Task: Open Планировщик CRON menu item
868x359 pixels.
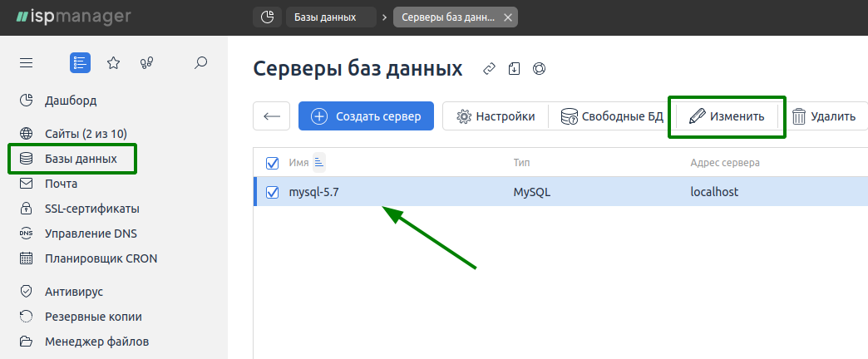Action: 101,258
